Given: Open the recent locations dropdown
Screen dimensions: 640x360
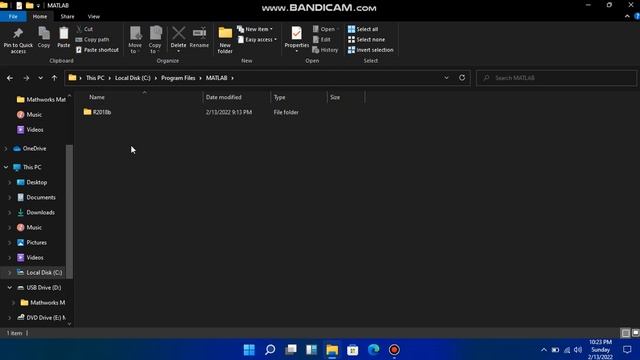Looking at the screenshot, I should click(40, 78).
